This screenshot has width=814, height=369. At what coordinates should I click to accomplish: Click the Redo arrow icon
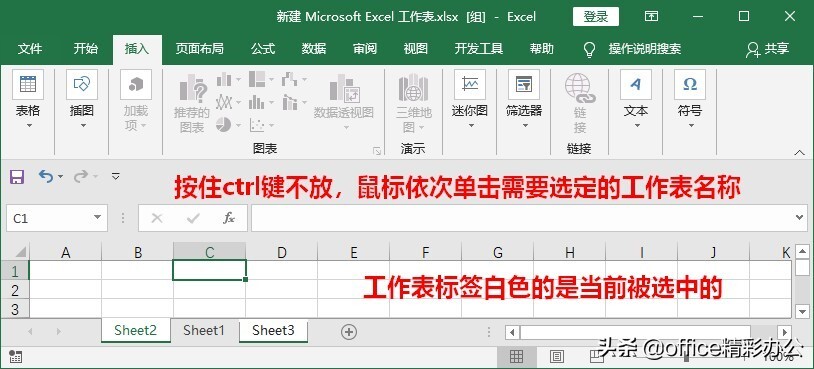pos(80,176)
